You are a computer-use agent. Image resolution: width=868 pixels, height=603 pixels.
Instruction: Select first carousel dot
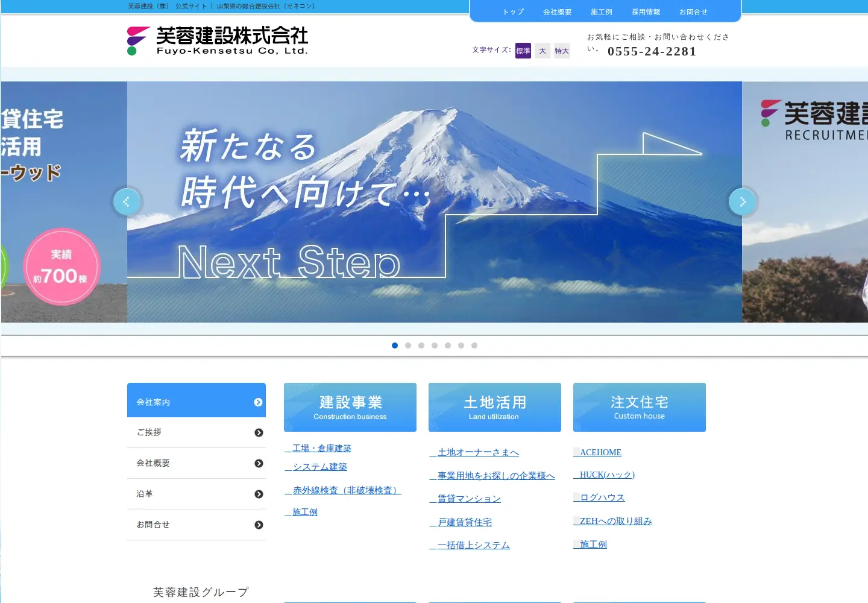(x=395, y=346)
